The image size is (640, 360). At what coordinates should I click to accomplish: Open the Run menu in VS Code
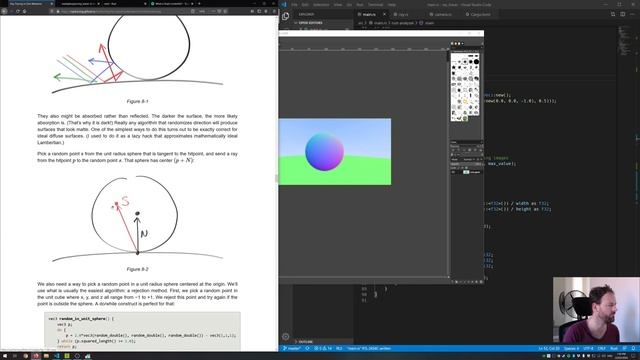[360, 5]
